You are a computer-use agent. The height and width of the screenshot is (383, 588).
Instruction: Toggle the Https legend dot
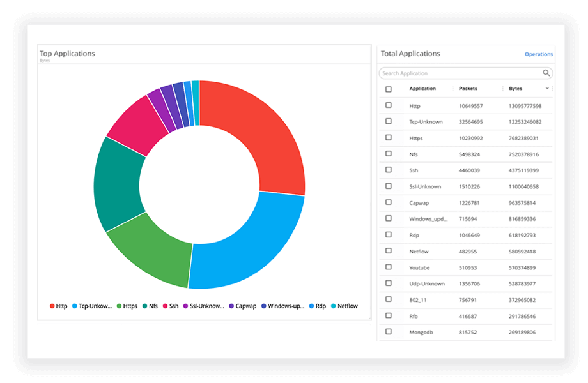(x=120, y=306)
